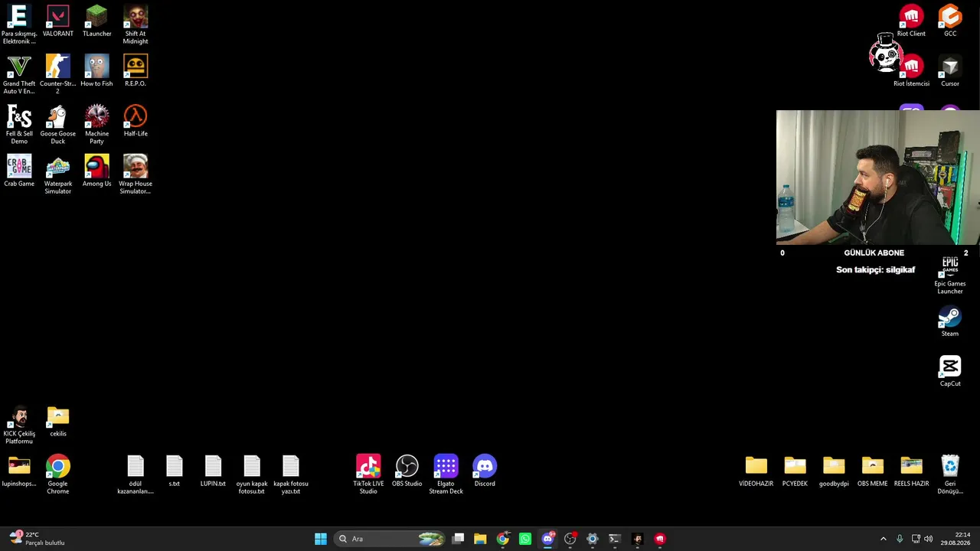The width and height of the screenshot is (980, 551).
Task: Open the taskbar clock and date
Action: click(955, 539)
